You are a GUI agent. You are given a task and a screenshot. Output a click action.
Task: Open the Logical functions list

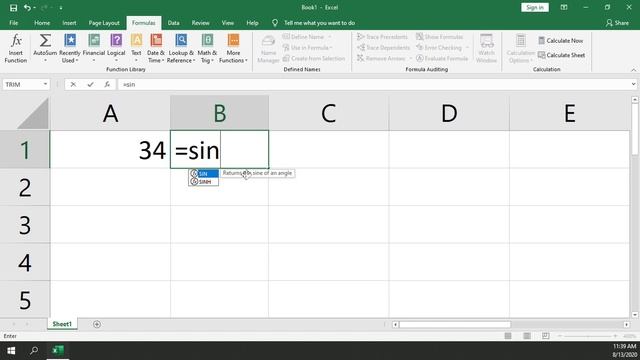click(x=116, y=49)
